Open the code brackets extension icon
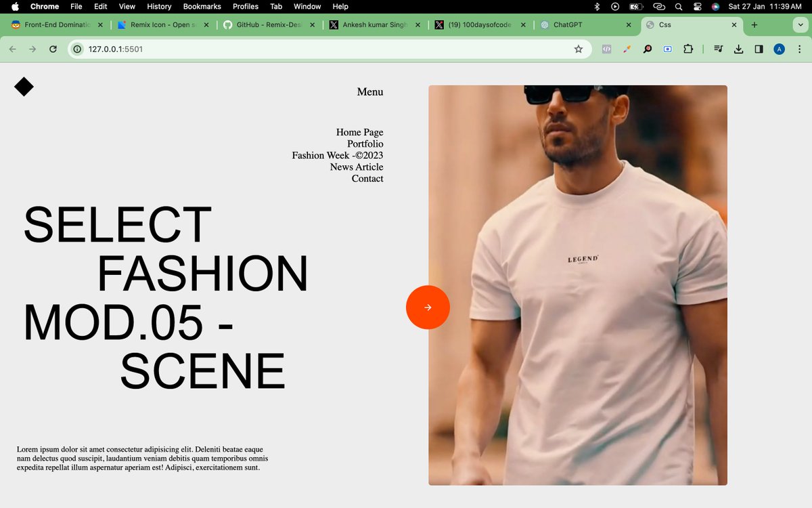 pyautogui.click(x=607, y=49)
